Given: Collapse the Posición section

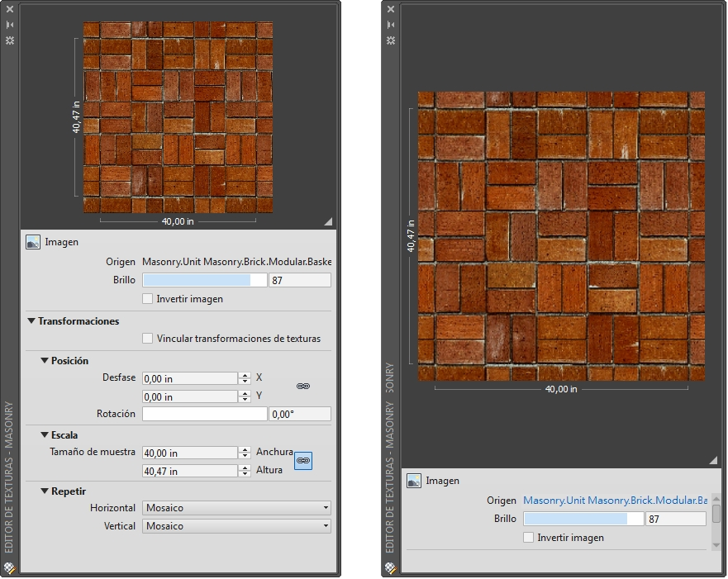Looking at the screenshot, I should click(x=45, y=361).
